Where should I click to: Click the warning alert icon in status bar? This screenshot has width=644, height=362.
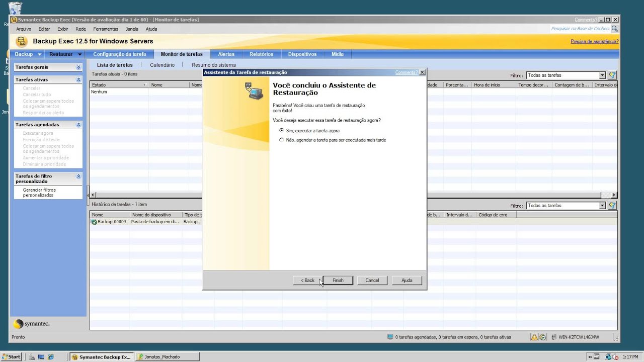point(535,337)
